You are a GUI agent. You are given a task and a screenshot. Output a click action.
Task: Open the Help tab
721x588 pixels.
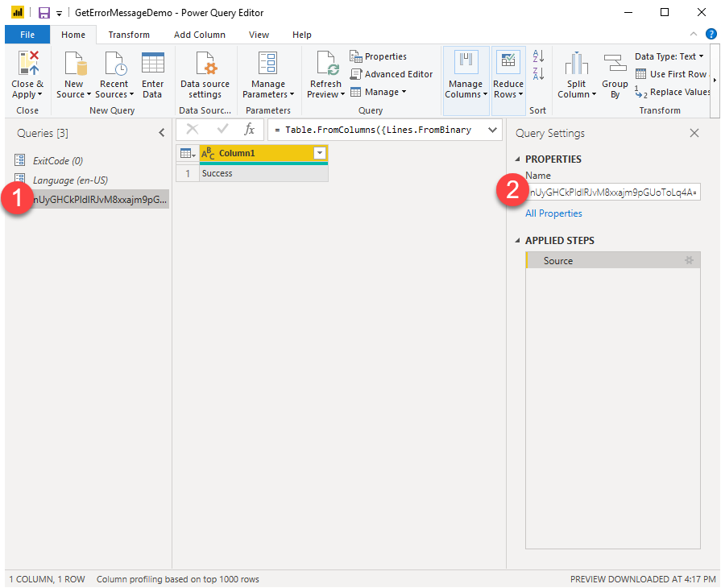[x=301, y=35]
